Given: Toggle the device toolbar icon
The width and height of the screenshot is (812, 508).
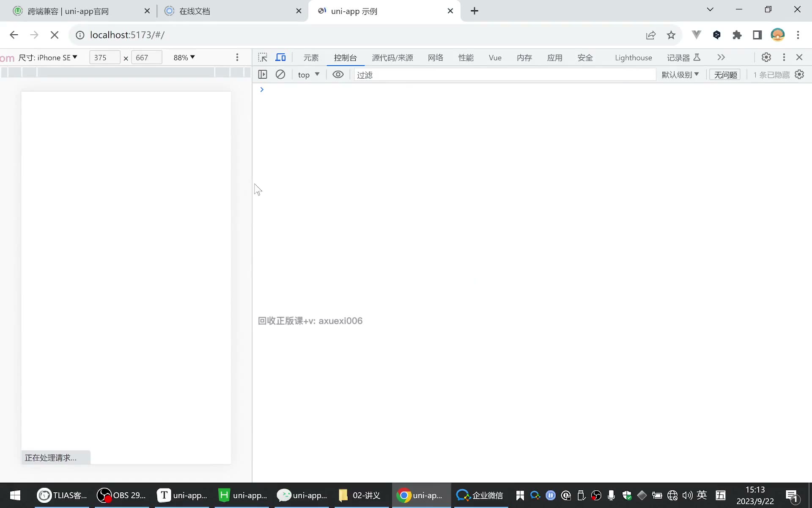Looking at the screenshot, I should coord(281,57).
